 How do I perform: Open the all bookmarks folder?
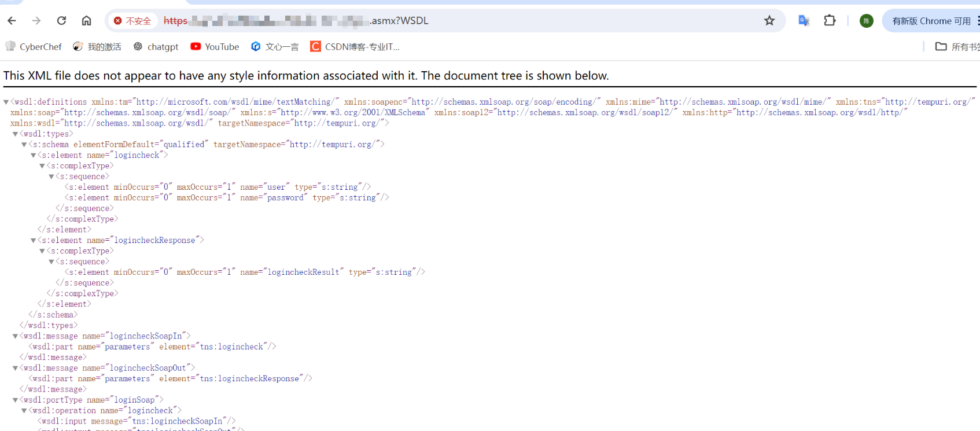(957, 47)
